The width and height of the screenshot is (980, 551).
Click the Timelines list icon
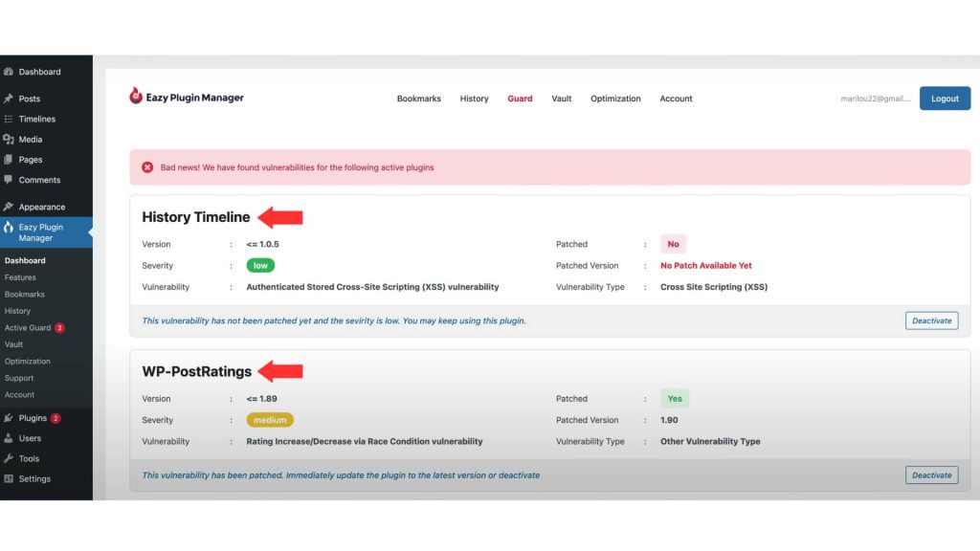(x=8, y=119)
